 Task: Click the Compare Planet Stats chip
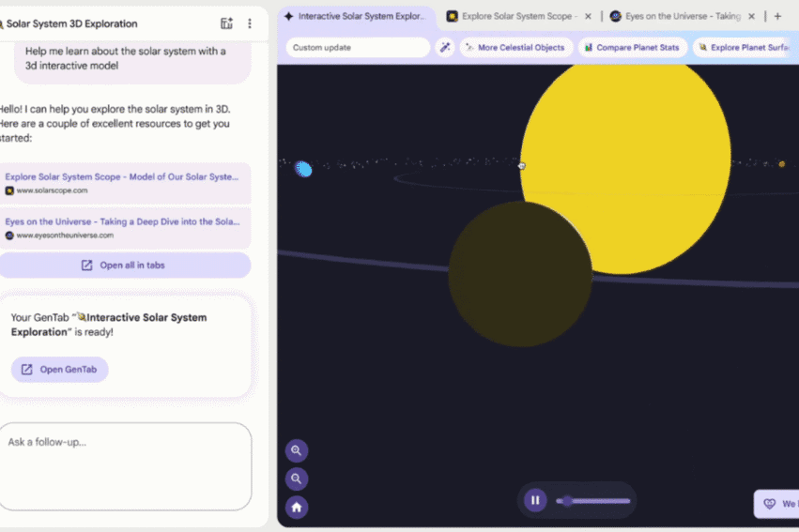point(630,47)
